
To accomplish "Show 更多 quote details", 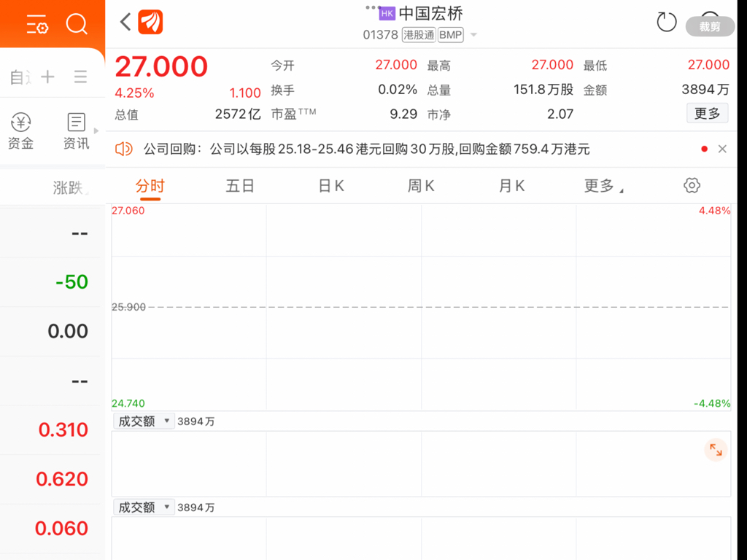I will click(707, 113).
